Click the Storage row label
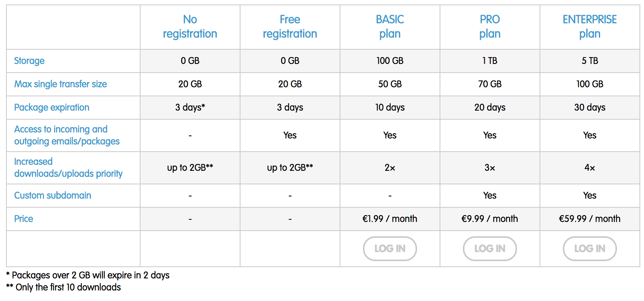Viewport: 644px width, 301px height. 29,61
